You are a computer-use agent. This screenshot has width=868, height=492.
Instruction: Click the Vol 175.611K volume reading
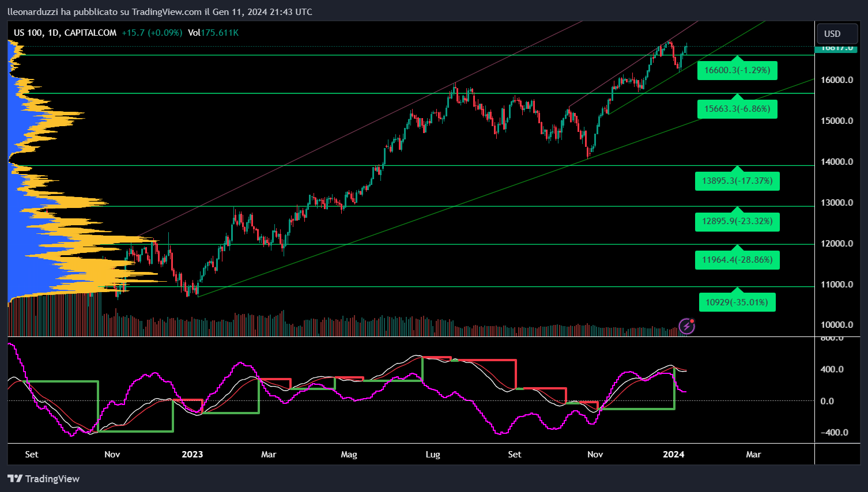[x=213, y=33]
